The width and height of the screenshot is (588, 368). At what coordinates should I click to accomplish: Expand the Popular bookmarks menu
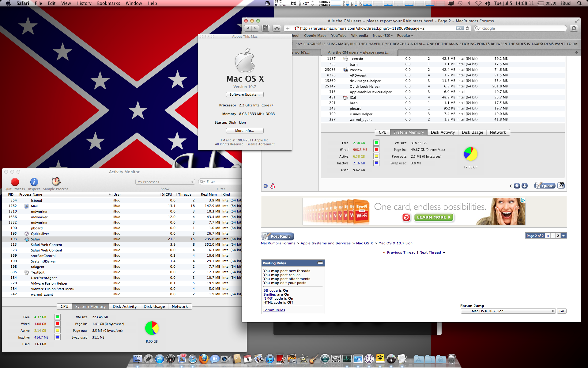pyautogui.click(x=405, y=36)
